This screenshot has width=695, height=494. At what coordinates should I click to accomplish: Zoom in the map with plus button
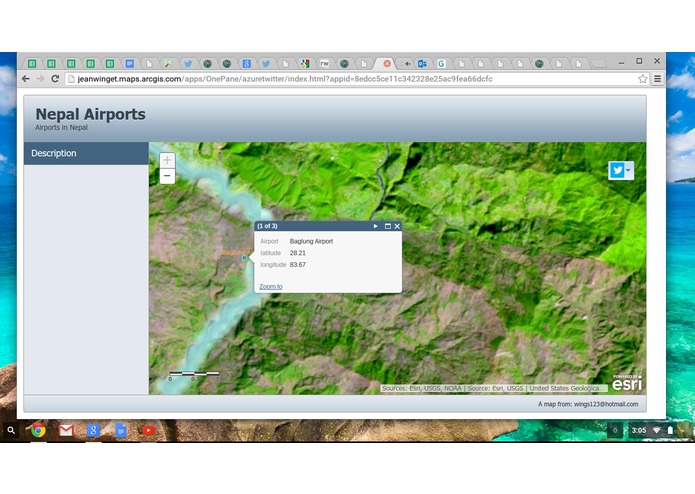(x=167, y=160)
